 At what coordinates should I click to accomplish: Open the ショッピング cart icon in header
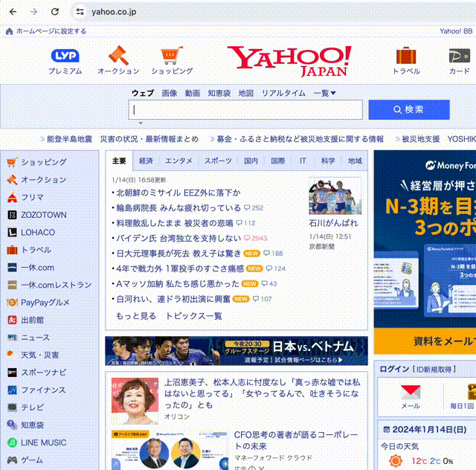click(x=172, y=55)
